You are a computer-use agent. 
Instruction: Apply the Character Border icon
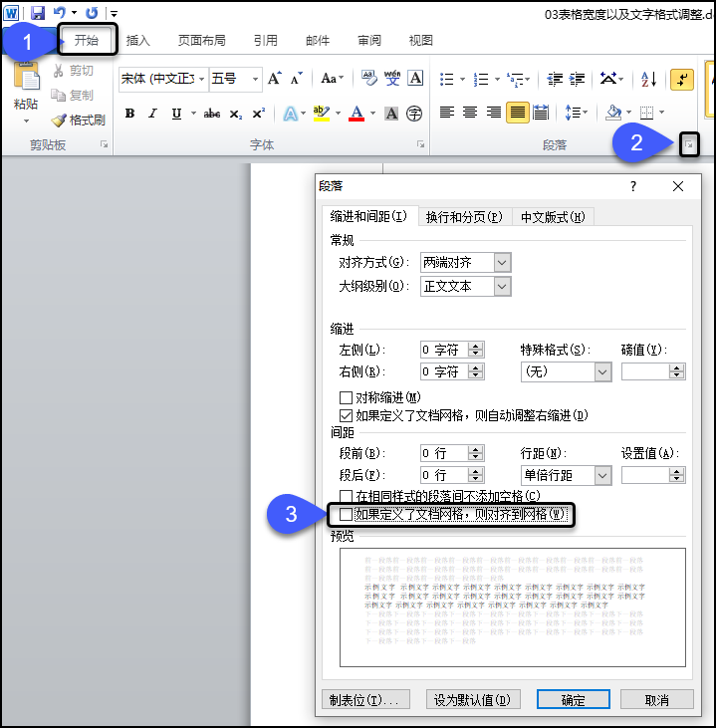(x=415, y=78)
